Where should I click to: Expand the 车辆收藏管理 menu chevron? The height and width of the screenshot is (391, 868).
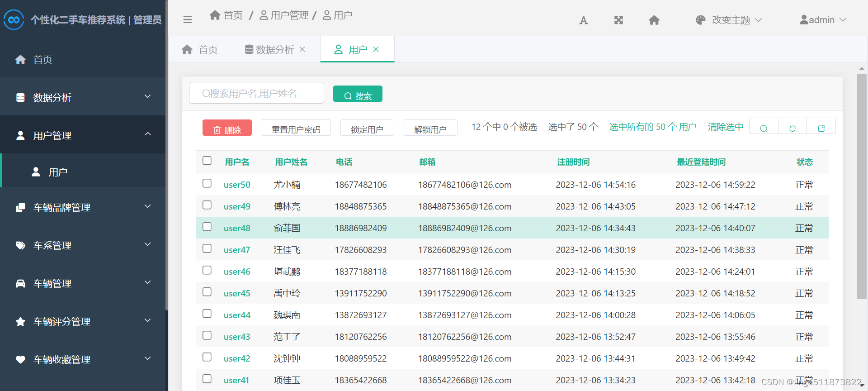[x=147, y=358]
